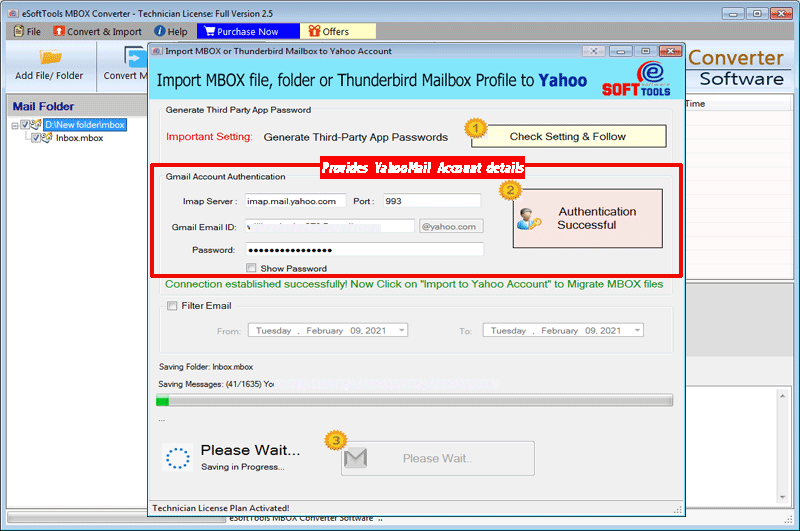The image size is (800, 531).
Task: Click the blue info icon beside Help
Action: click(160, 31)
